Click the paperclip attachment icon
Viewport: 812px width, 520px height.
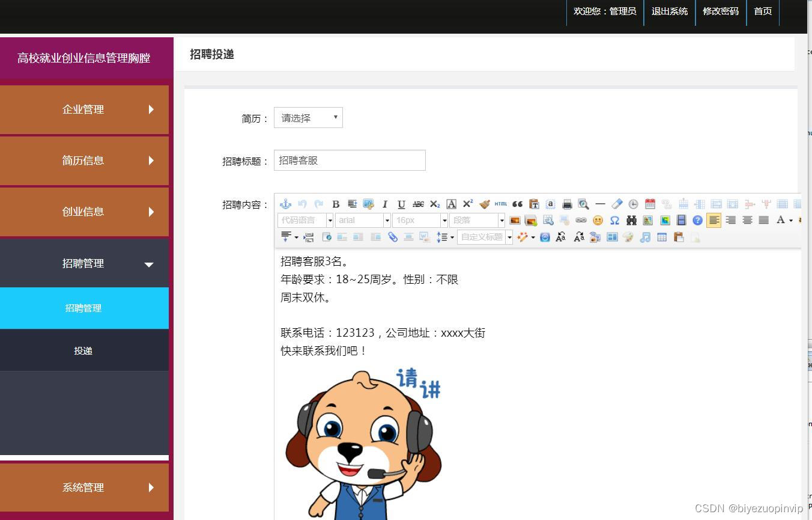(392, 236)
